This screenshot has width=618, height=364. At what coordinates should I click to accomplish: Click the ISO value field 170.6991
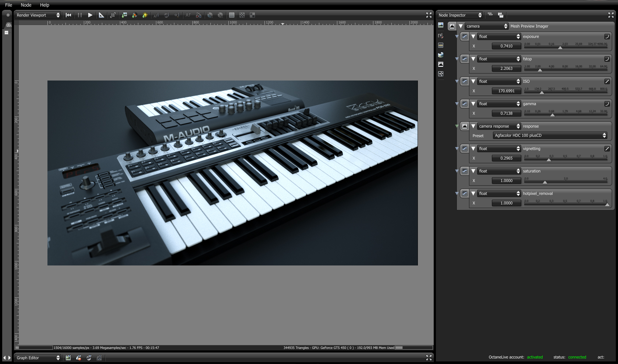tap(507, 91)
